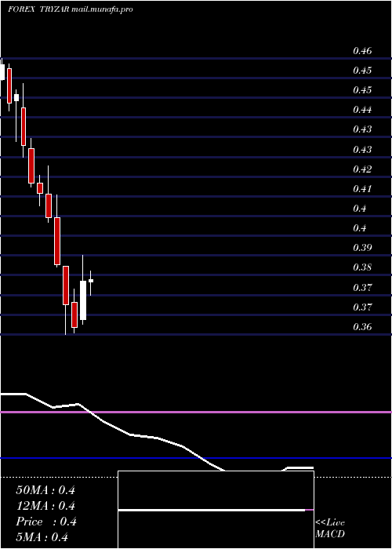Screen dimensions: 392x549
Task: Click the small final white doji candlestick
Action: (91, 281)
